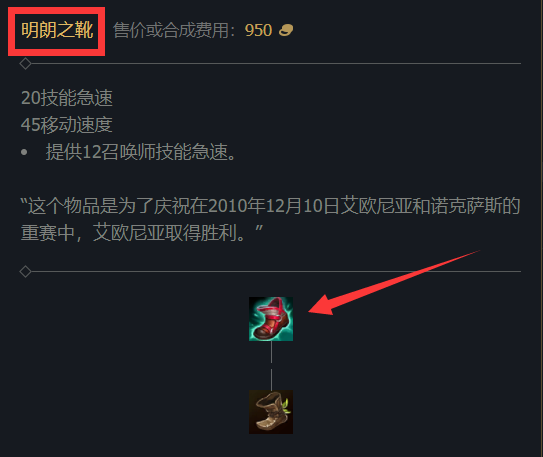This screenshot has height=457, width=543.
Task: Click the 45移动速度 stat line
Action: pos(67,125)
